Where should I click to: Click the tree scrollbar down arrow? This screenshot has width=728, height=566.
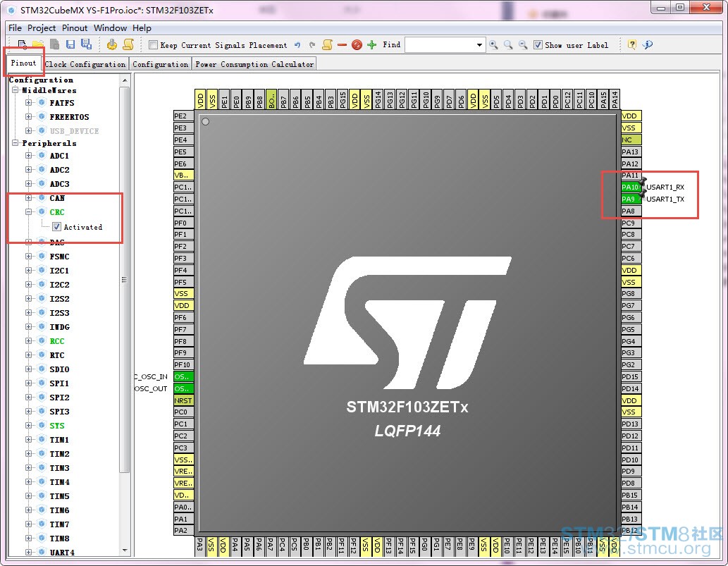[x=125, y=550]
